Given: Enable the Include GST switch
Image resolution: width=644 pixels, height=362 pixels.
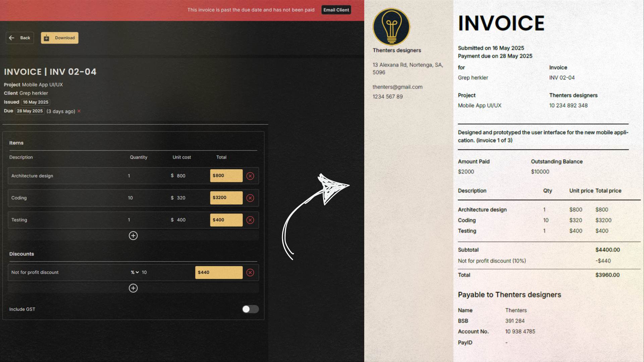Looking at the screenshot, I should coord(250,309).
